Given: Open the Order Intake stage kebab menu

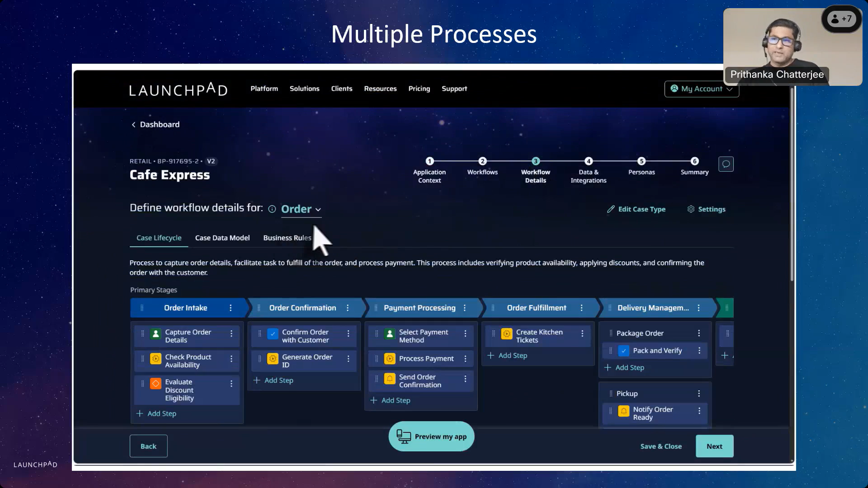Looking at the screenshot, I should [x=231, y=308].
